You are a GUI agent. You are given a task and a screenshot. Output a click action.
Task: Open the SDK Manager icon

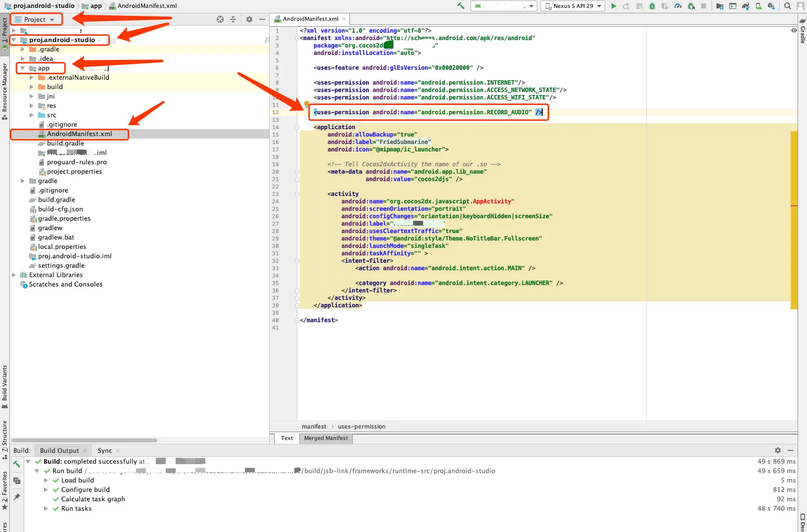771,6
